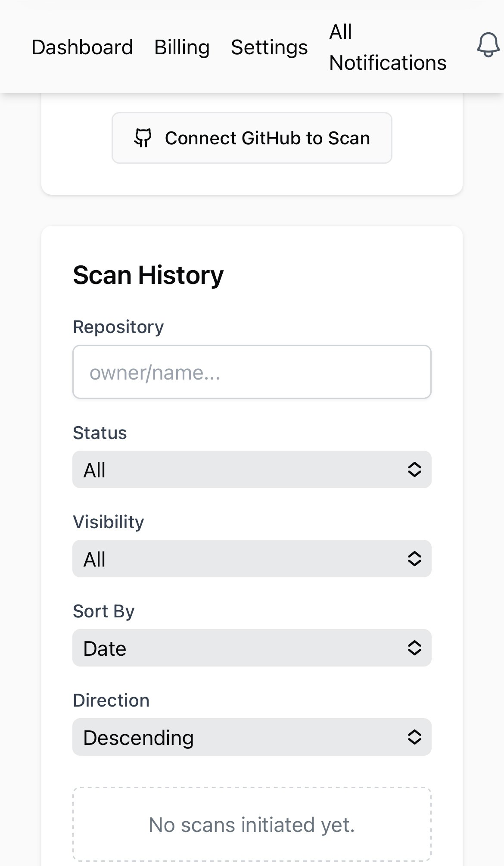The width and height of the screenshot is (504, 866).
Task: Click the Direction field label
Action: click(111, 701)
